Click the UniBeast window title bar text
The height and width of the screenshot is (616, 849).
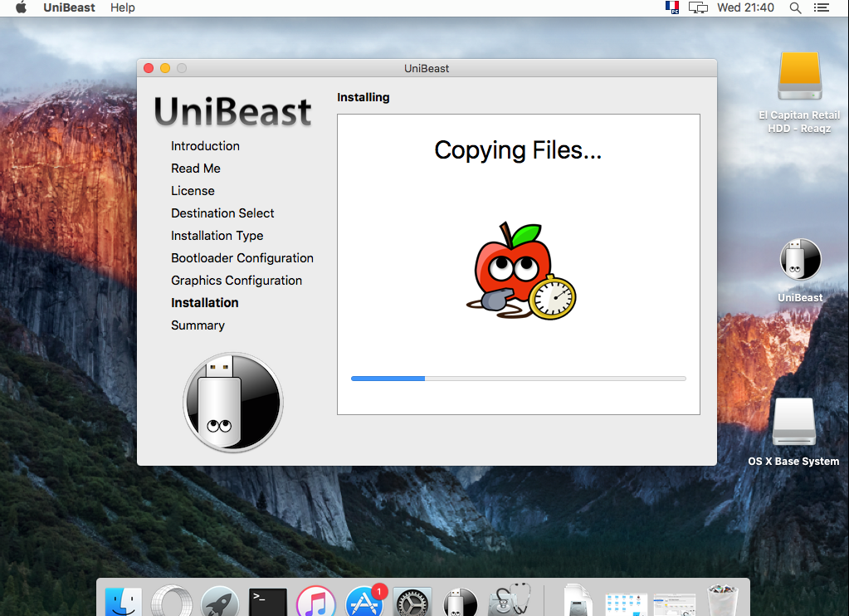[x=427, y=68]
